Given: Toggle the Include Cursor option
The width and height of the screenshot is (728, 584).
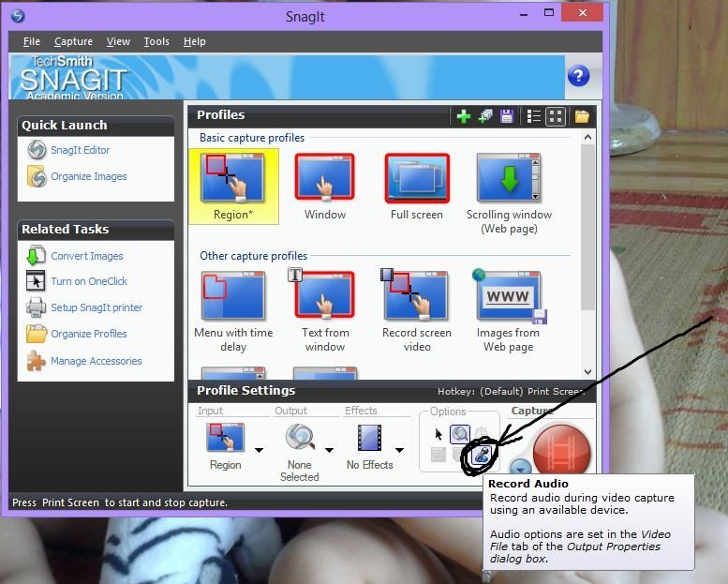Looking at the screenshot, I should pos(438,434).
